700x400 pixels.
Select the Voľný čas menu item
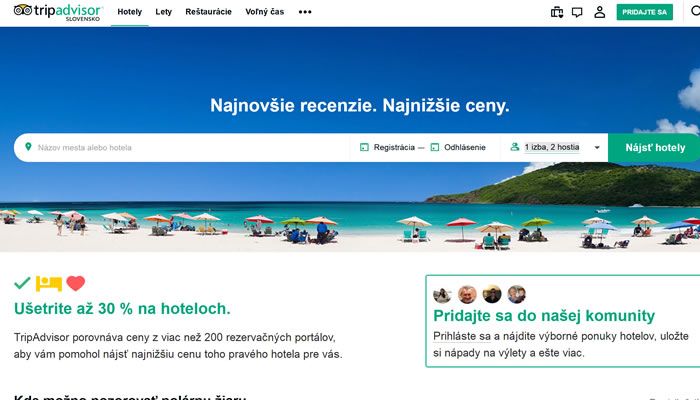click(265, 12)
